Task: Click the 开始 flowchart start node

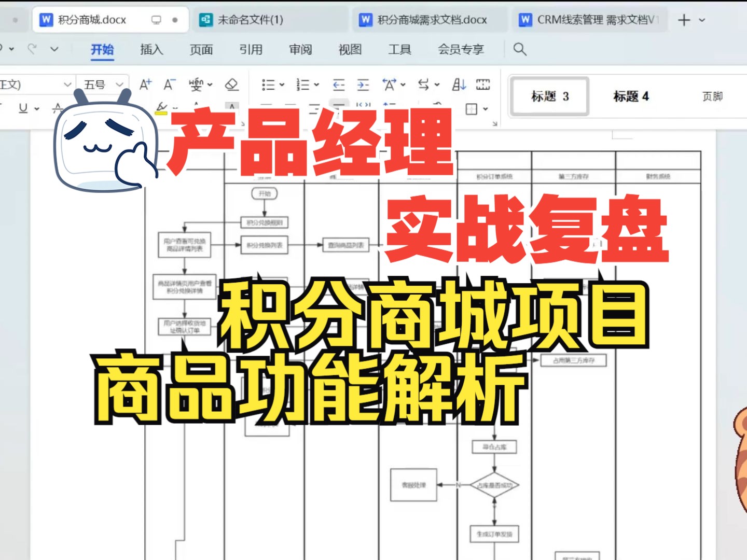Action: (x=265, y=193)
